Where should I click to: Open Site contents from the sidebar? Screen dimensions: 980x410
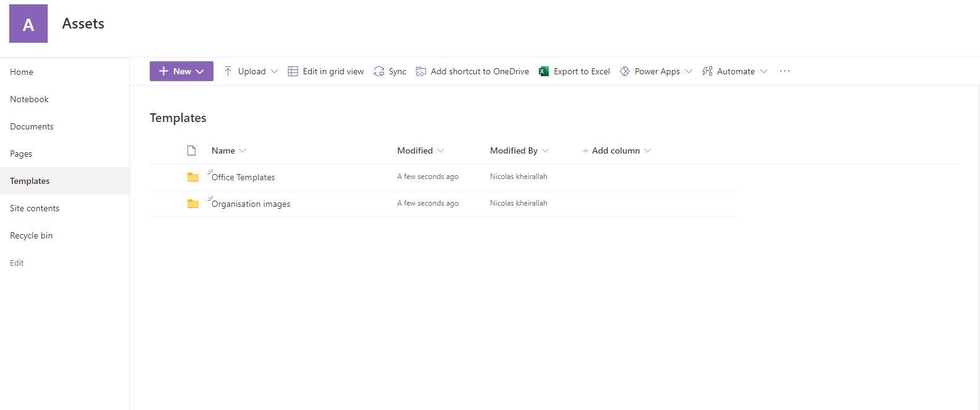click(35, 208)
